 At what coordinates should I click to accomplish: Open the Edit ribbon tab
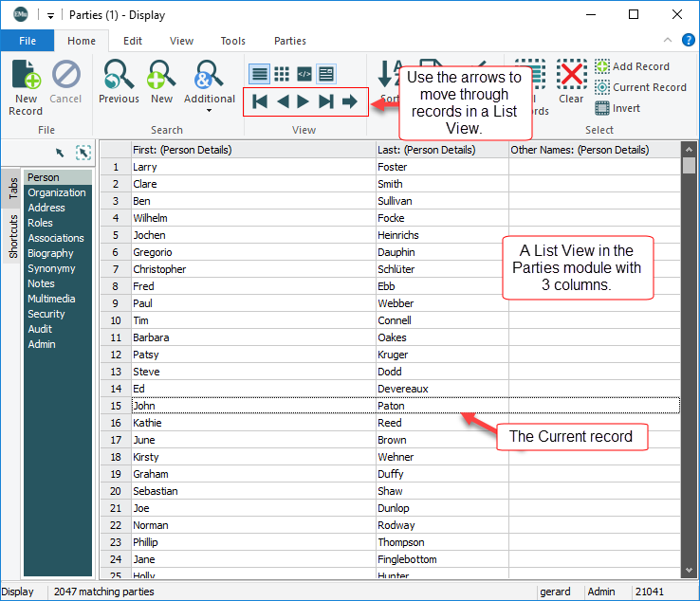[x=133, y=41]
